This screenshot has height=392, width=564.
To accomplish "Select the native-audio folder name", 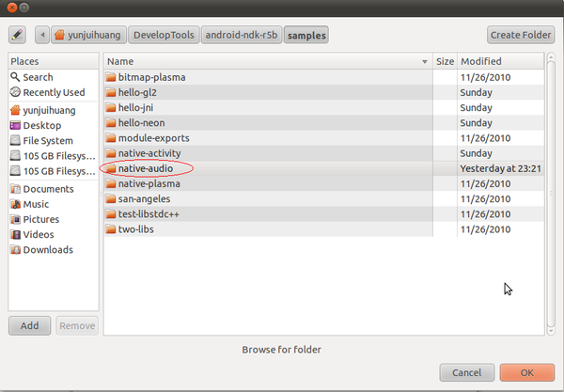I will [146, 168].
